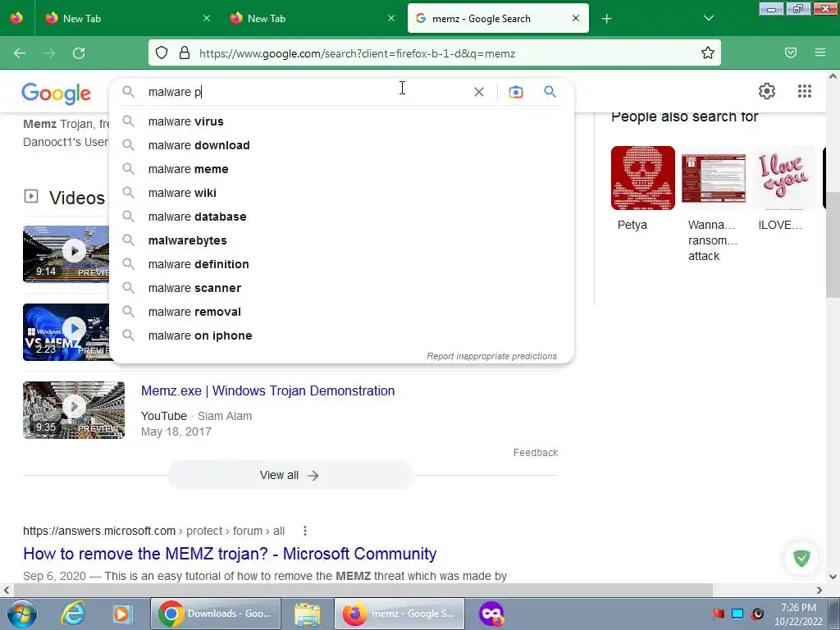Open the Google apps grid

[804, 91]
